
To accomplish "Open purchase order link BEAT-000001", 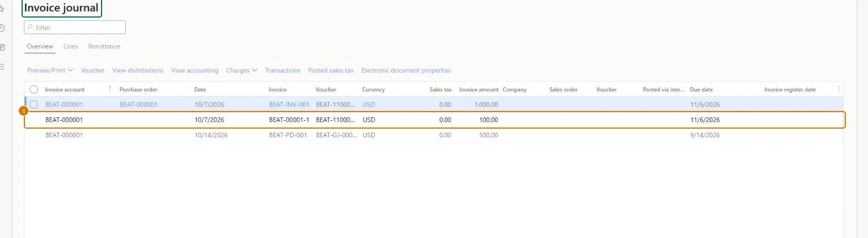I will [x=138, y=104].
